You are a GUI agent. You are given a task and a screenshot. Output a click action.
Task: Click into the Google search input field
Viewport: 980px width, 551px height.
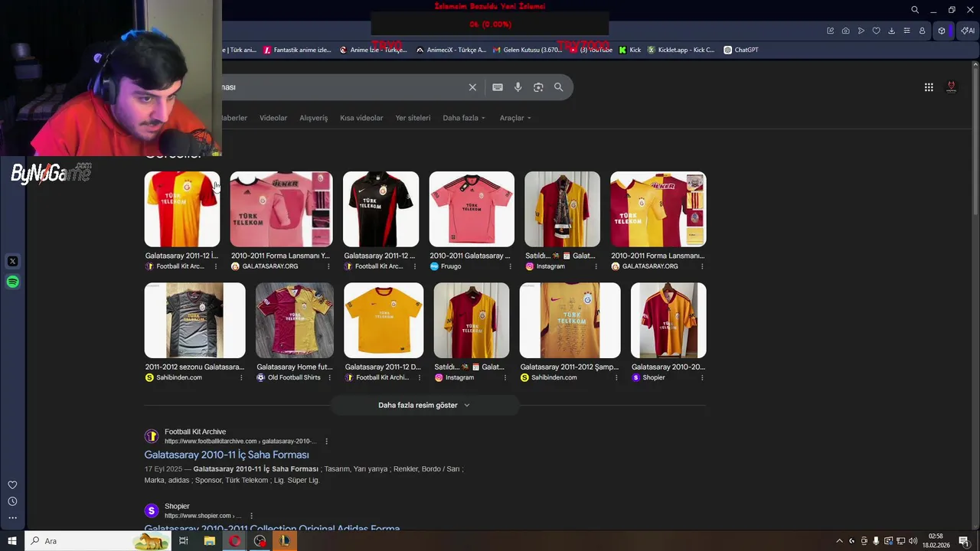tap(345, 87)
